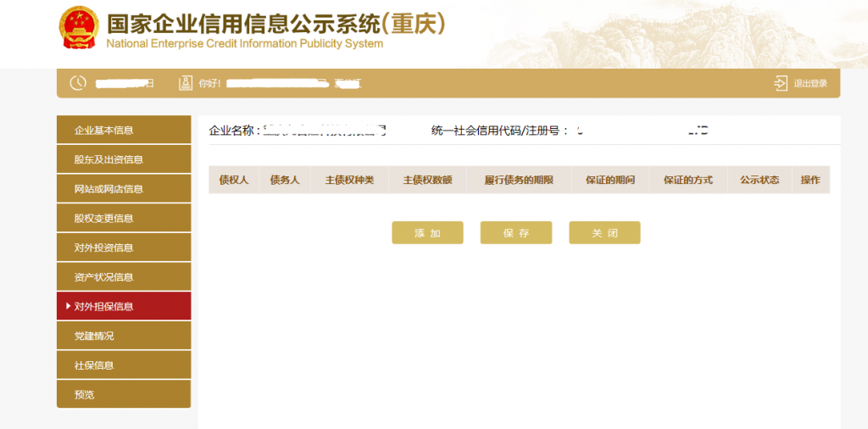Click the 操作 column header
Image resolution: width=868 pixels, height=429 pixels.
click(x=810, y=180)
